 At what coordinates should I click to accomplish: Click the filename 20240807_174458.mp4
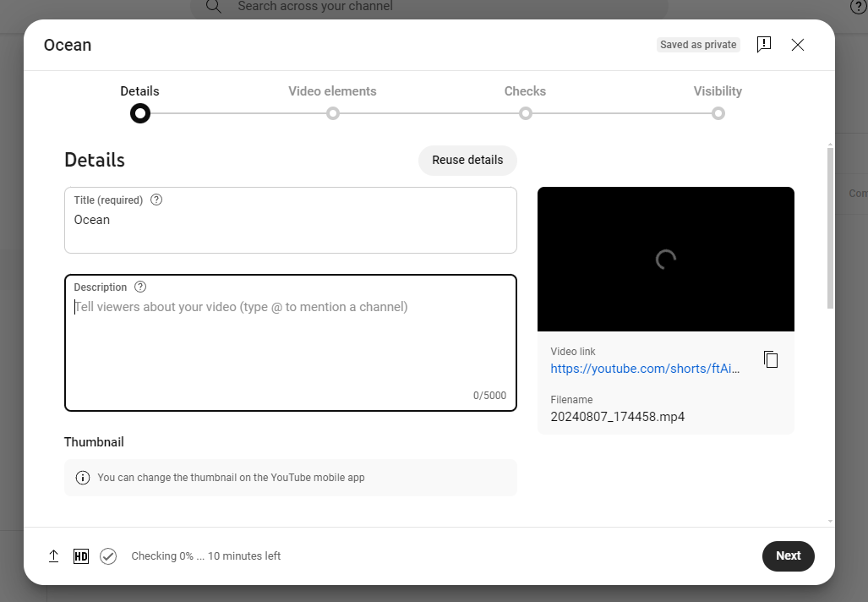tap(617, 417)
